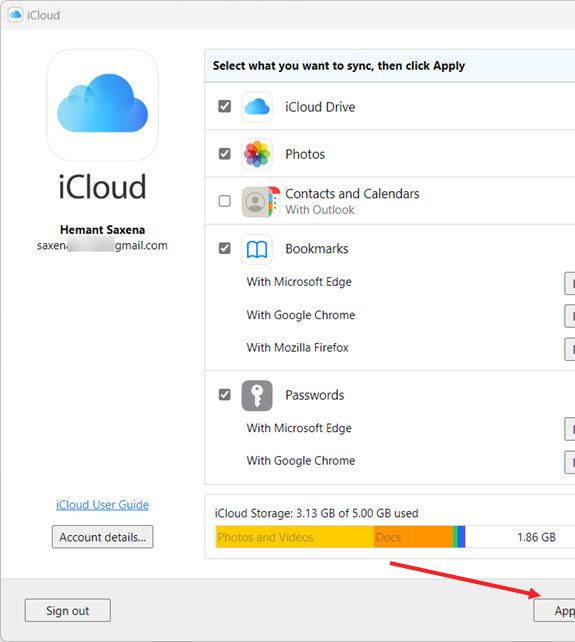Click the Contacts and Calendars icon
Image resolution: width=575 pixels, height=642 pixels.
tap(260, 201)
